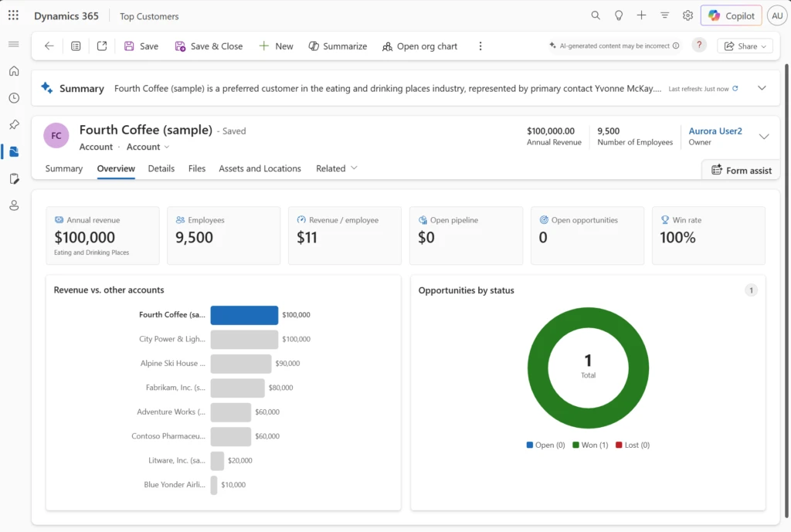Image resolution: width=791 pixels, height=532 pixels.
Task: Select the Accounts sidebar icon
Action: 14,152
